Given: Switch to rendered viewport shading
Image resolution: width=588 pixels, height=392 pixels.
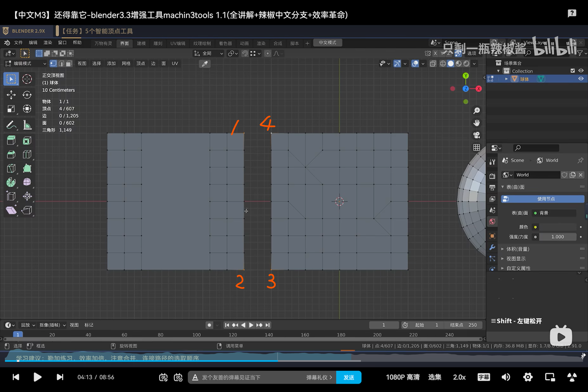Looking at the screenshot, I should tap(467, 64).
